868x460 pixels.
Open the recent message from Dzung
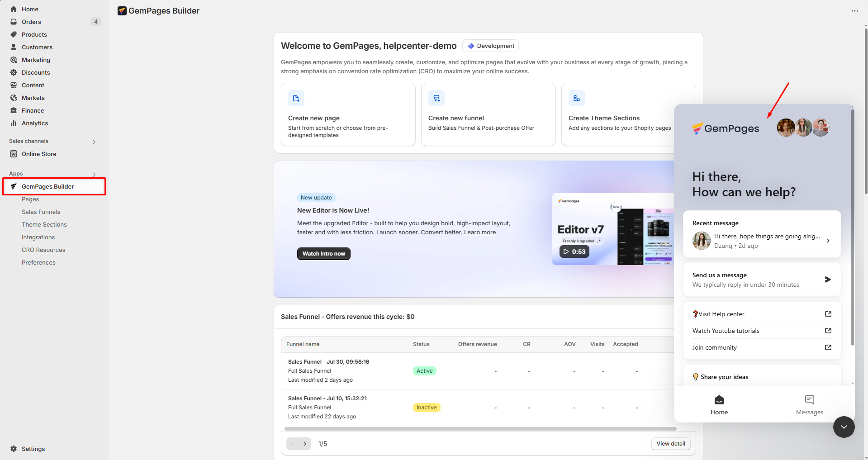click(762, 241)
